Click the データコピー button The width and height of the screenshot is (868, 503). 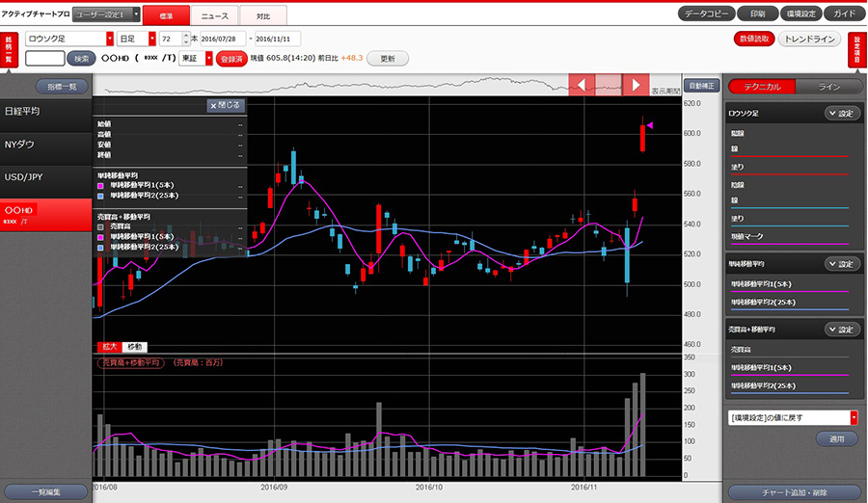(706, 13)
